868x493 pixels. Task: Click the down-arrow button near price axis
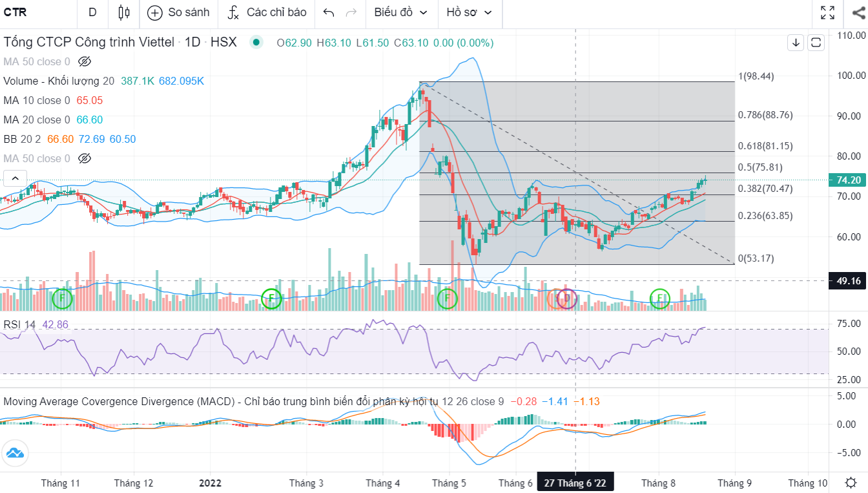coord(796,43)
